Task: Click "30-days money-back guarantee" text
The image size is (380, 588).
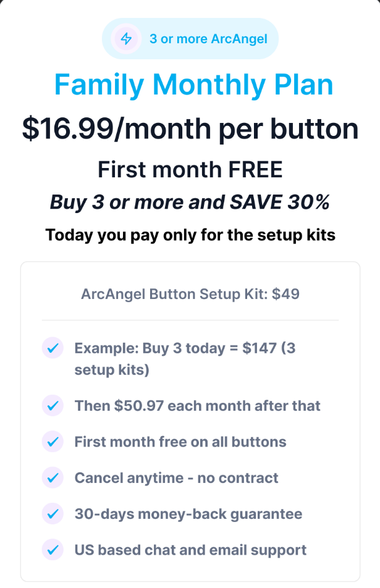Action: (x=188, y=513)
